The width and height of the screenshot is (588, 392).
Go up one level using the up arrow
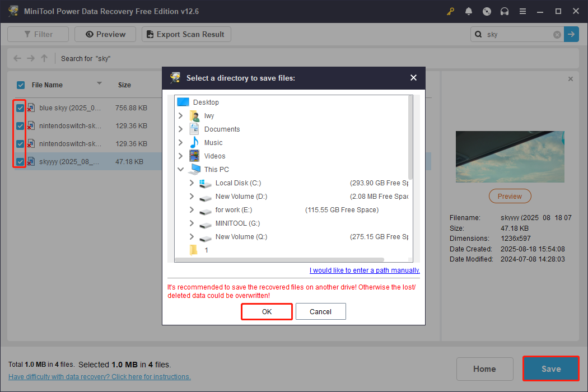[44, 58]
